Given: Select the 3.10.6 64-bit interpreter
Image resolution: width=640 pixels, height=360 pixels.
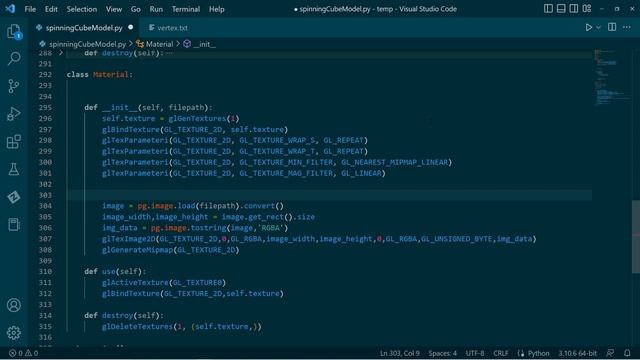Looking at the screenshot, I should pyautogui.click(x=578, y=353).
